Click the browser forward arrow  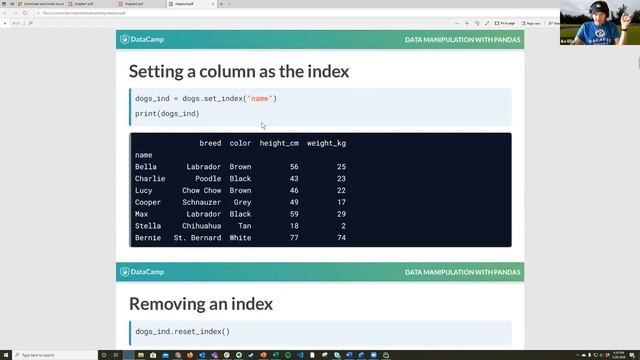coord(15,13)
